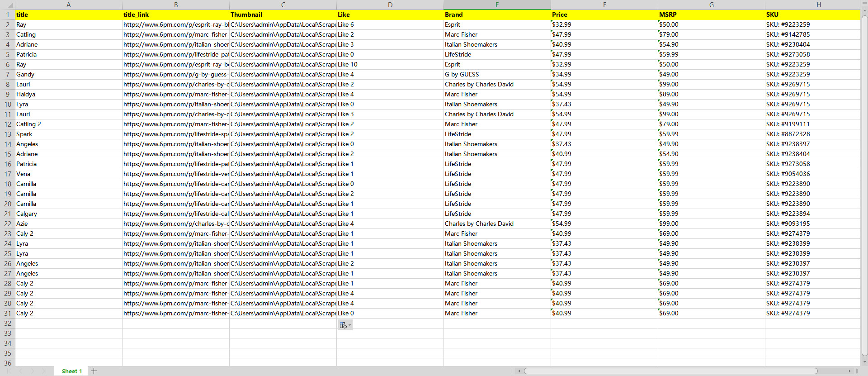Open the lifestride-spa link in Spark row
868x376 pixels.
(x=176, y=134)
